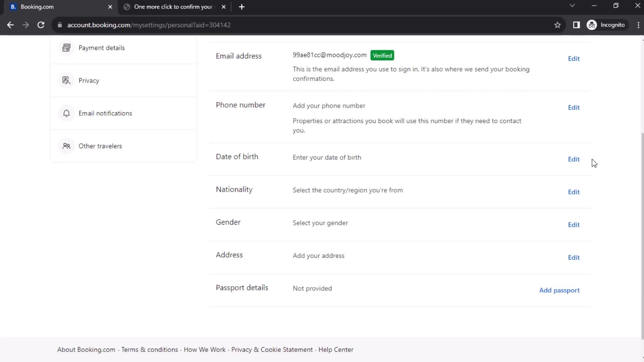Expand Gender selection dropdown
This screenshot has width=644, height=362.
coord(574,225)
